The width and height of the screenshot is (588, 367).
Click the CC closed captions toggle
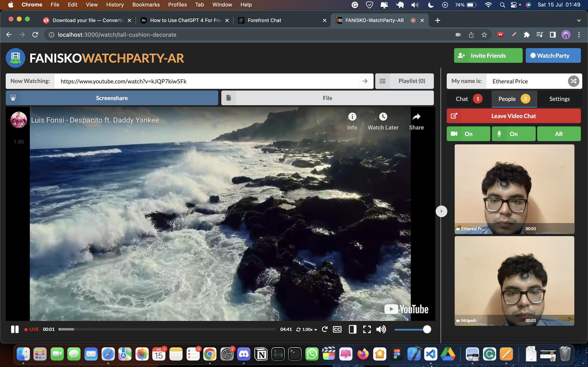click(x=338, y=329)
